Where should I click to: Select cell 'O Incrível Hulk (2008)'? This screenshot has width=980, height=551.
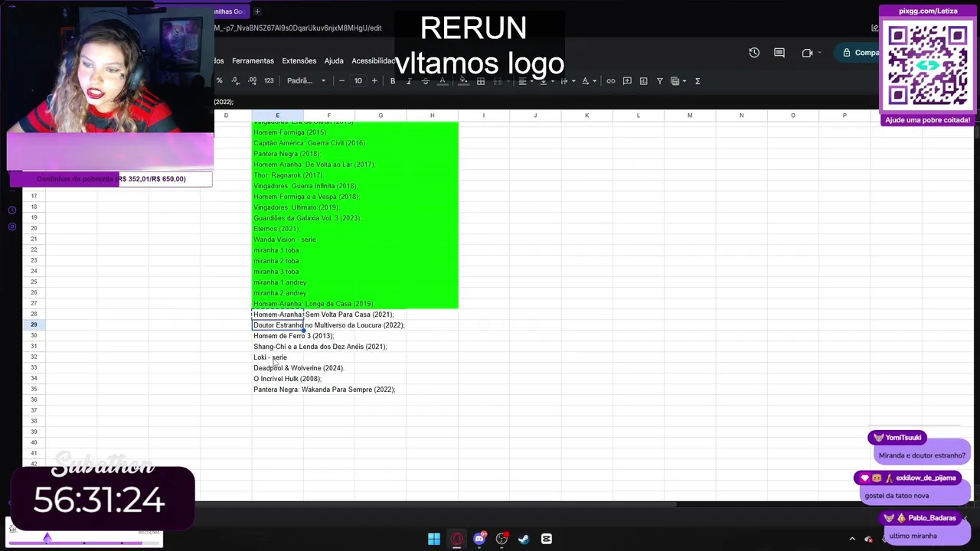coord(287,379)
